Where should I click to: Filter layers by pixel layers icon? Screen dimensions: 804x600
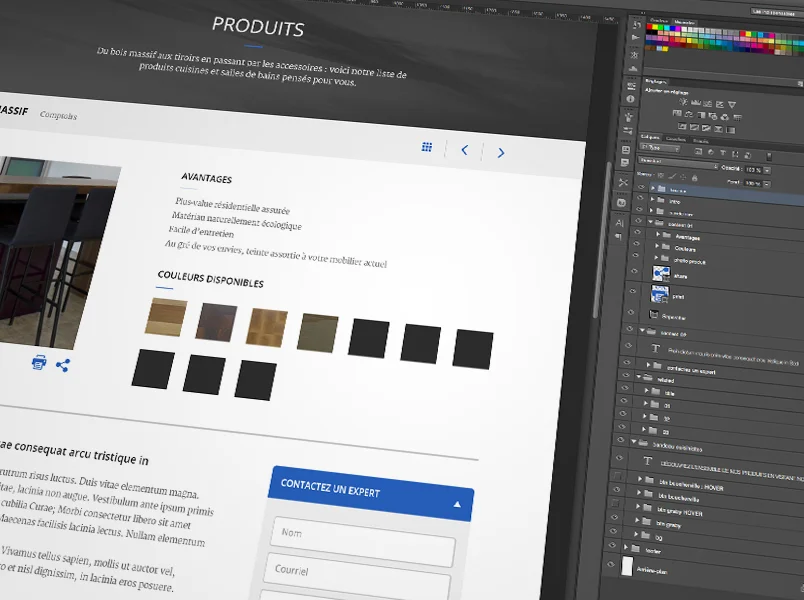coord(698,151)
